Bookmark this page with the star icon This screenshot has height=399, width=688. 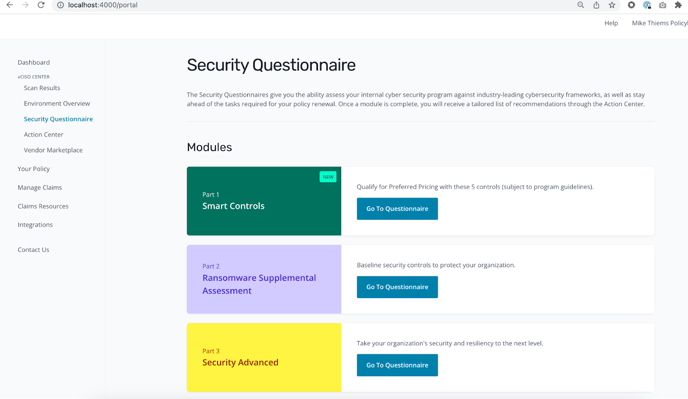pyautogui.click(x=612, y=5)
